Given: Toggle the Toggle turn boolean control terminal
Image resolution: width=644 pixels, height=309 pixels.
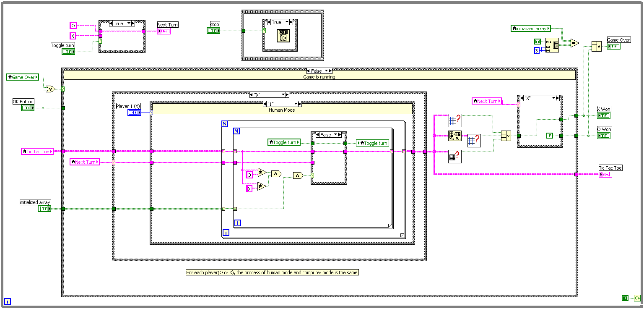Looking at the screenshot, I should (x=69, y=52).
